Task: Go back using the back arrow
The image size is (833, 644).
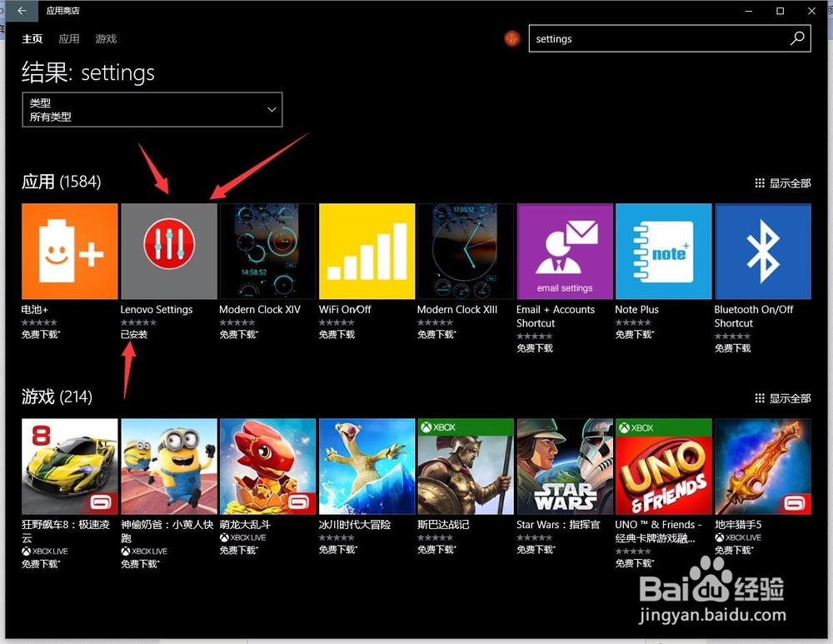Action: [22, 11]
